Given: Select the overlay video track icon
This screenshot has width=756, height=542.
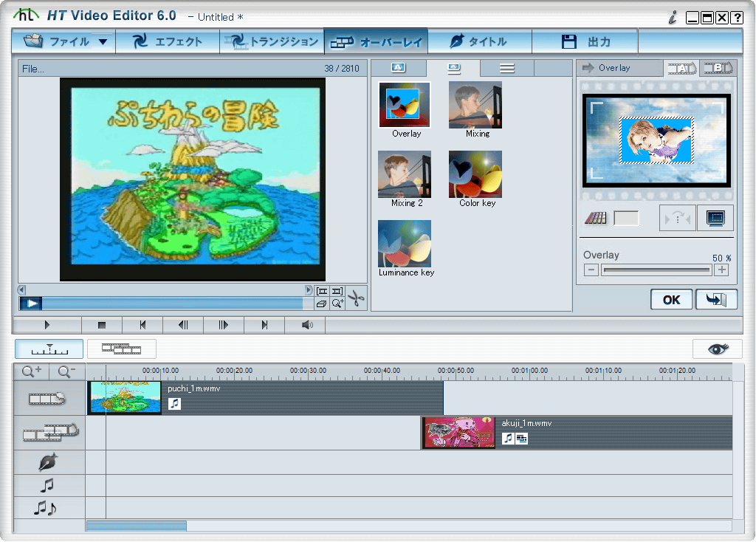Looking at the screenshot, I should [50, 433].
